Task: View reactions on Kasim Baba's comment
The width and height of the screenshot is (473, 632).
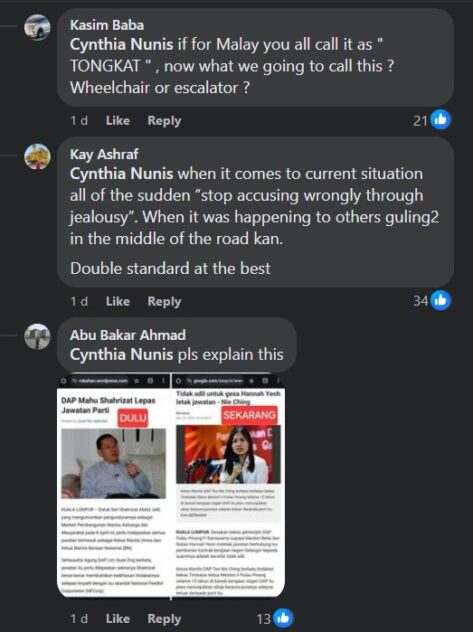Action: (x=432, y=120)
